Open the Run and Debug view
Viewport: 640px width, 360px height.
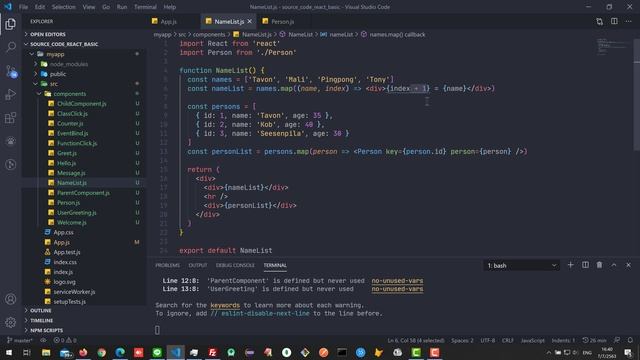coord(11,95)
